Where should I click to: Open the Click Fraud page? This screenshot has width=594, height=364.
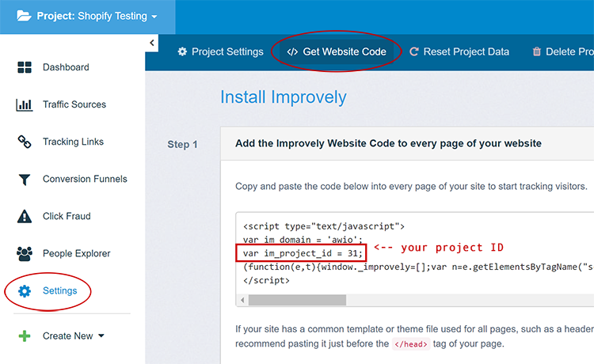point(67,216)
